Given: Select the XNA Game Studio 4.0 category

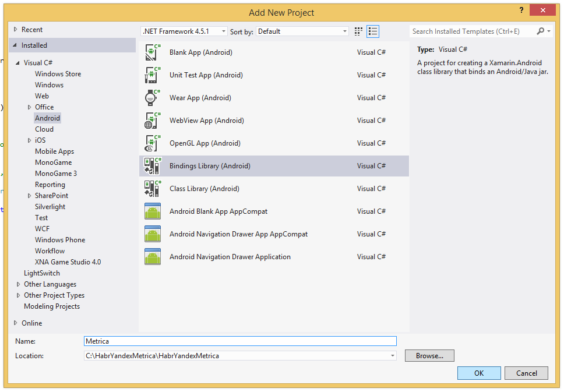Looking at the screenshot, I should pyautogui.click(x=68, y=262).
